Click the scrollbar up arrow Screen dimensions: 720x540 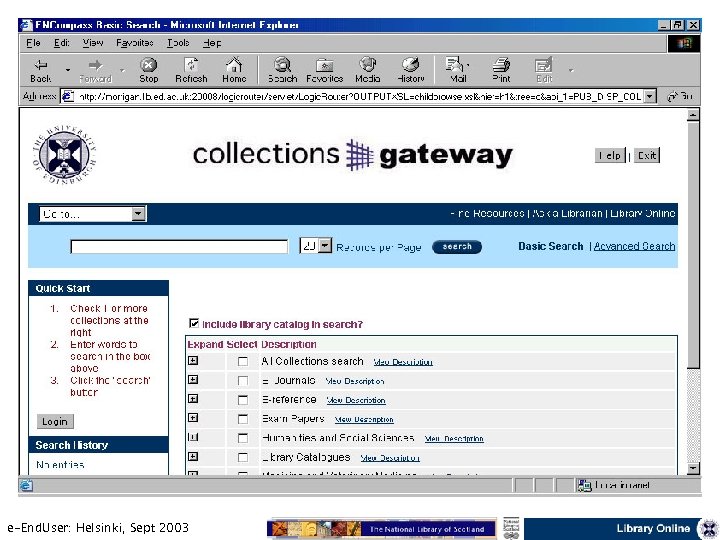coord(693,115)
